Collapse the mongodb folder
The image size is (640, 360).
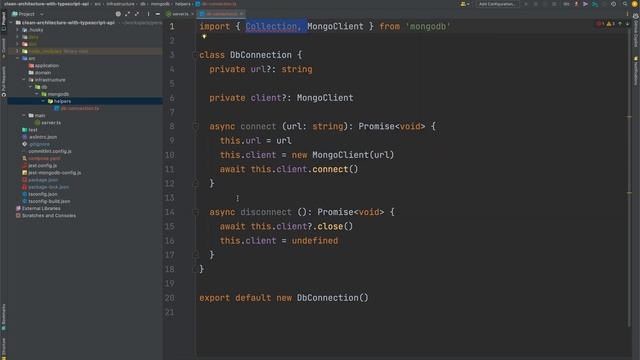point(37,94)
